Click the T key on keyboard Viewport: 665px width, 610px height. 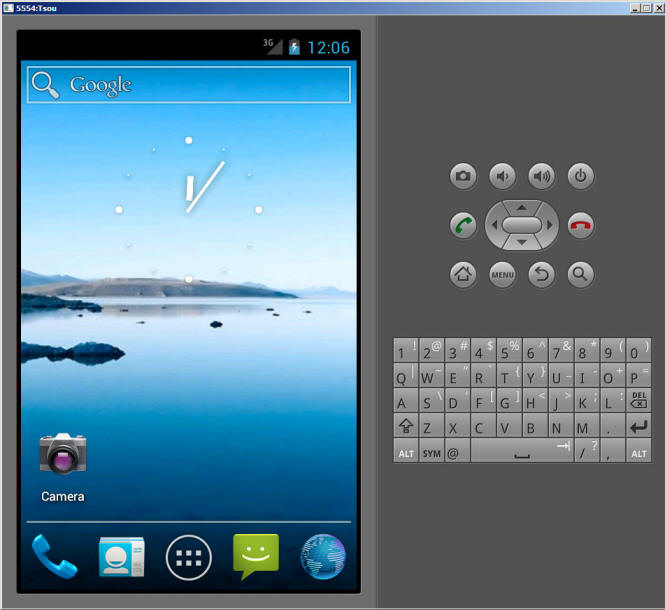[x=509, y=375]
